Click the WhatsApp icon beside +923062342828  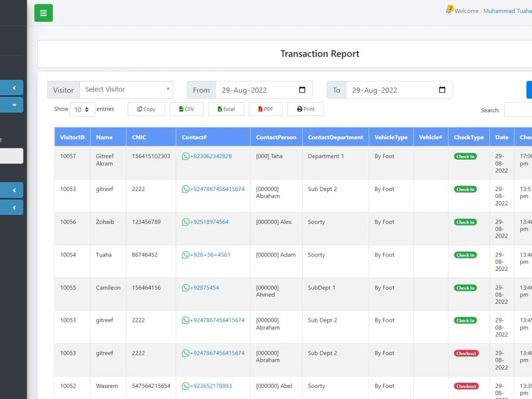[185, 156]
